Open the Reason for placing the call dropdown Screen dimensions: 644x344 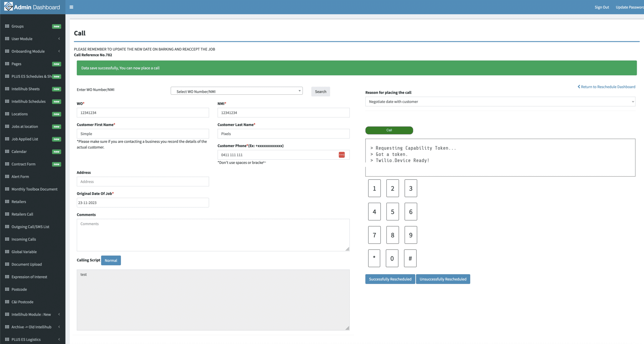[500, 102]
